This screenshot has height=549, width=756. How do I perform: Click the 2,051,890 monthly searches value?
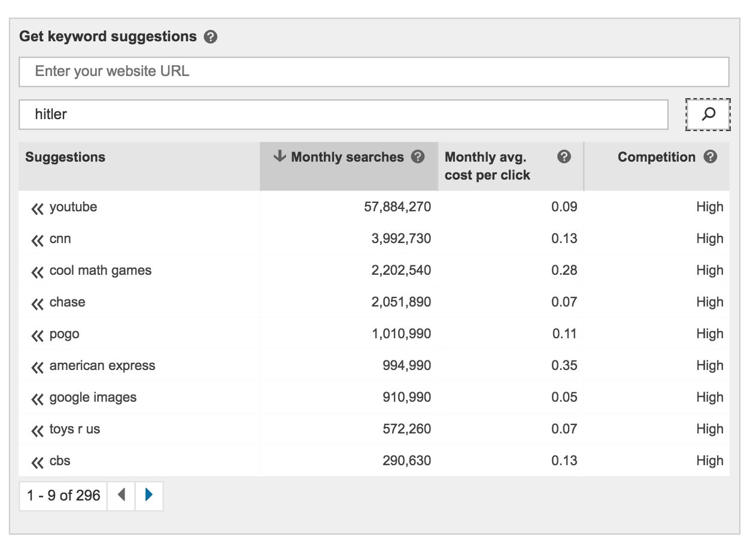coord(401,302)
